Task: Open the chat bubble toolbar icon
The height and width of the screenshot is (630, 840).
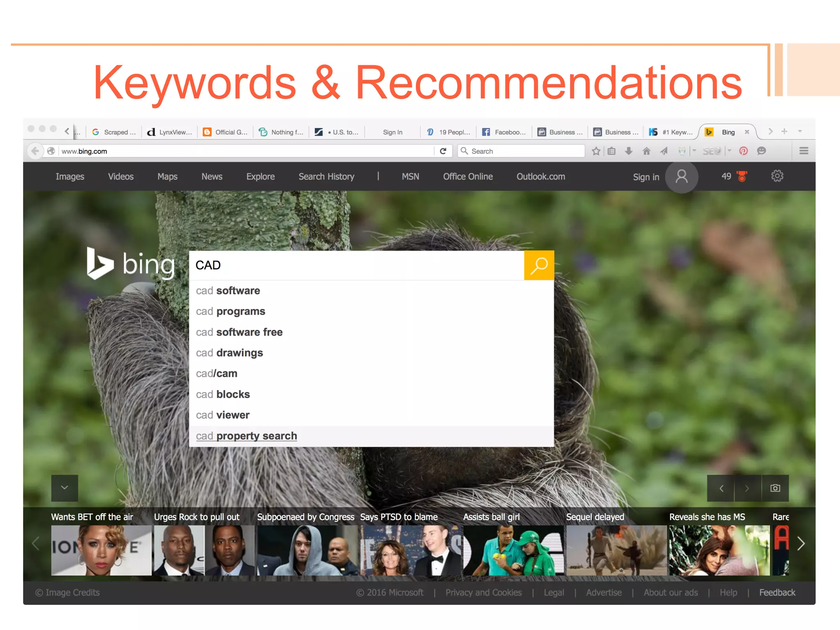Action: [x=761, y=151]
